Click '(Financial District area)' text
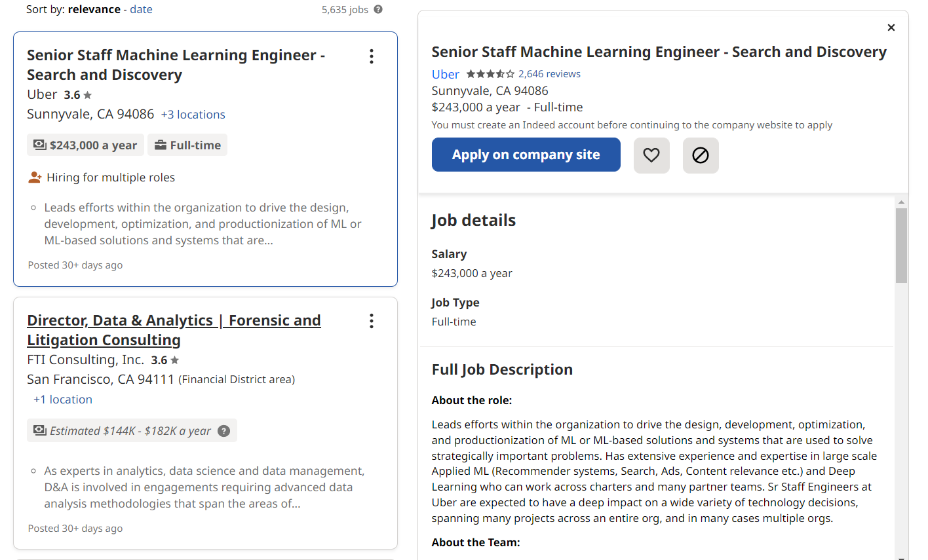Screen dimensions: 928x560 pyautogui.click(x=237, y=380)
